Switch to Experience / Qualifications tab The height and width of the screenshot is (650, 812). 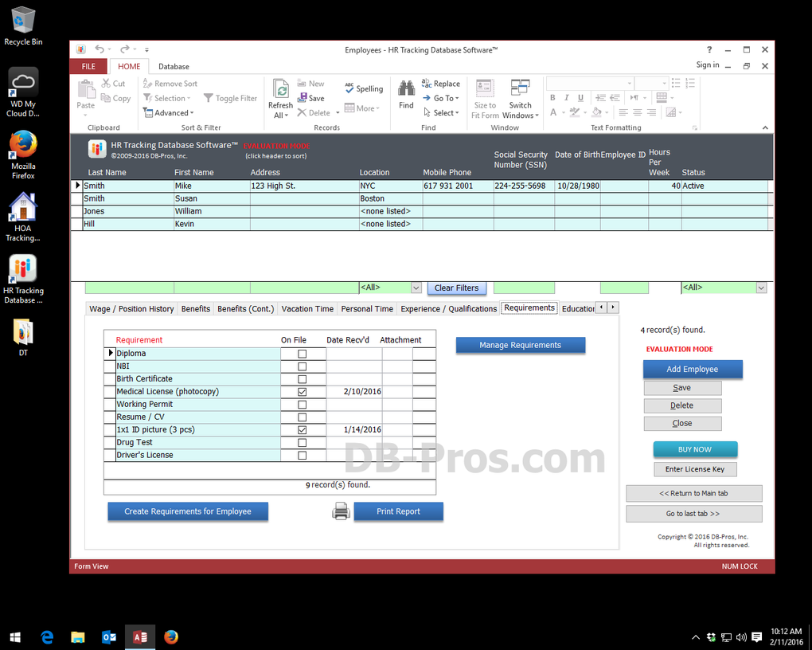(x=448, y=309)
